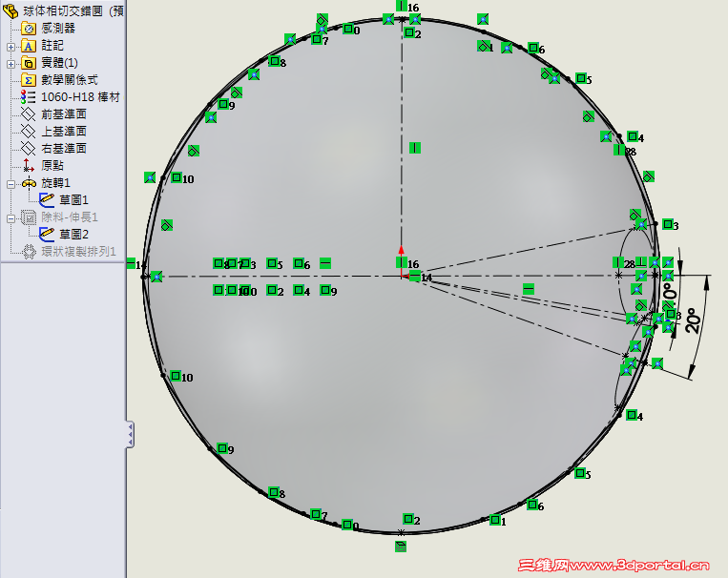Select the 註記 annotations icon
Viewport: 728px width, 578px height.
point(29,46)
